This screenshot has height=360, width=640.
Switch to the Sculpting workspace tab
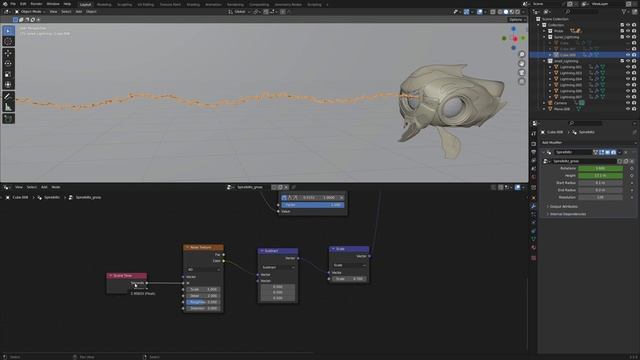(124, 4)
